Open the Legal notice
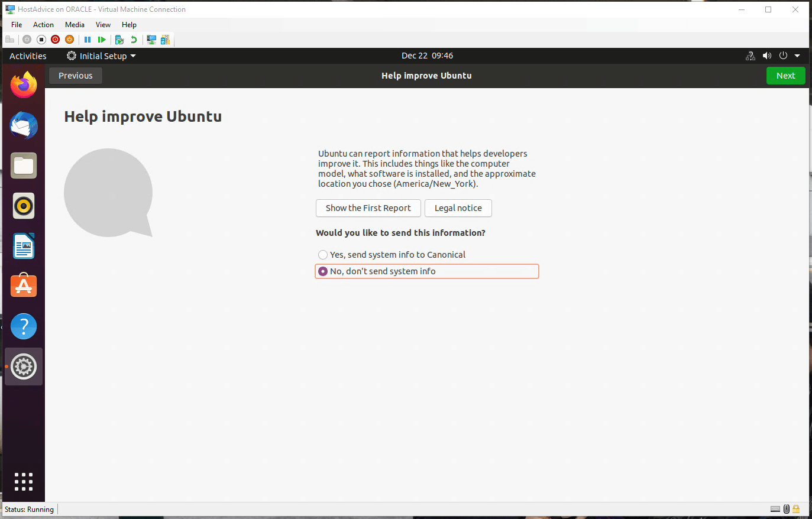The image size is (812, 519). [458, 208]
